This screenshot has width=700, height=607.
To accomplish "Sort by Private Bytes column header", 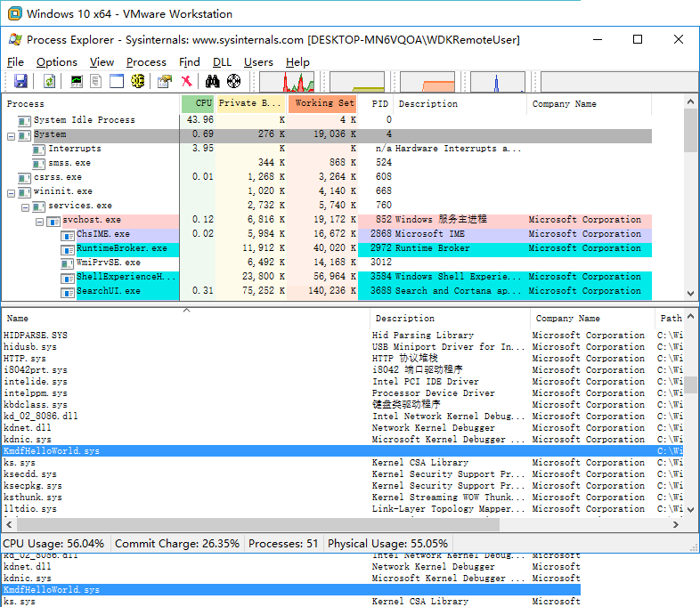I will point(251,103).
